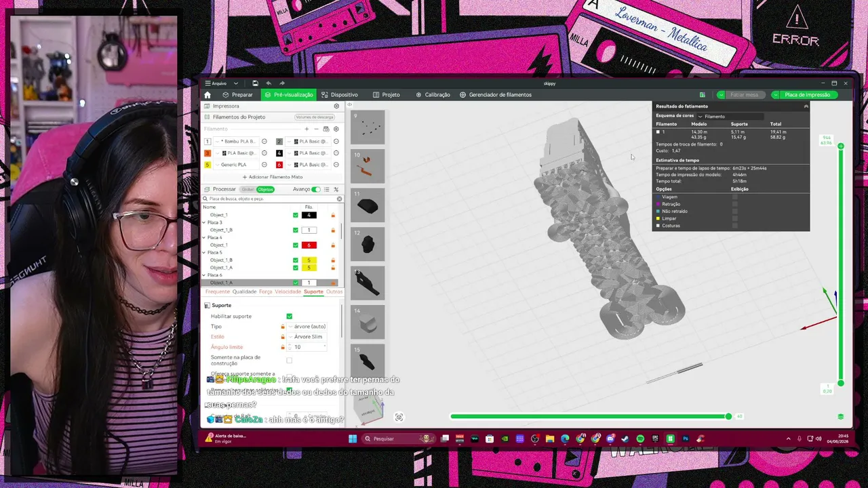Image resolution: width=868 pixels, height=488 pixels.
Task: Click filament 3 orange color swatch
Action: pos(208,153)
